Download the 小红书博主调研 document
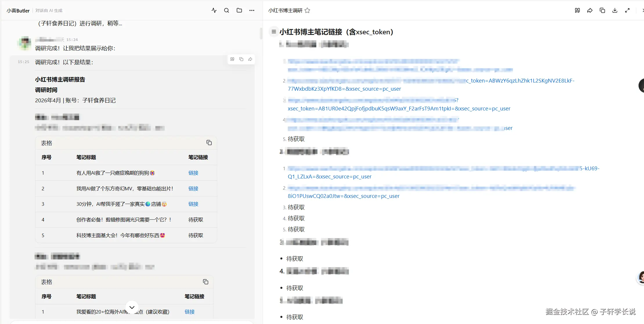The height and width of the screenshot is (324, 644). pos(615,10)
